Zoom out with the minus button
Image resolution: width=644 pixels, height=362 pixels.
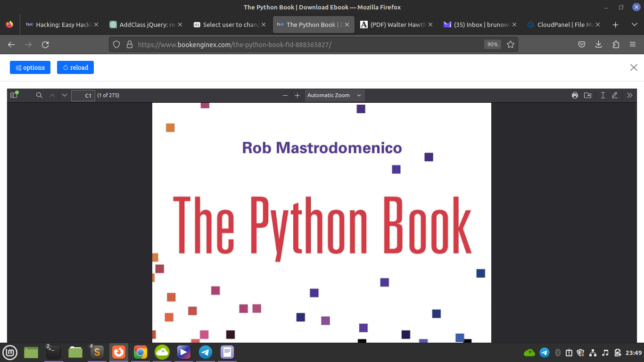[285, 95]
